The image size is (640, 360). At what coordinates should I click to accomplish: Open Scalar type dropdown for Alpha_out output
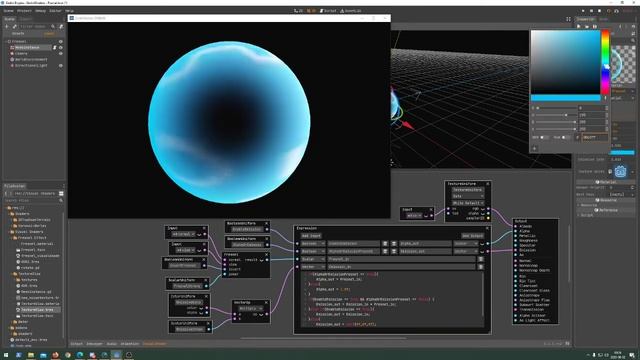point(465,243)
